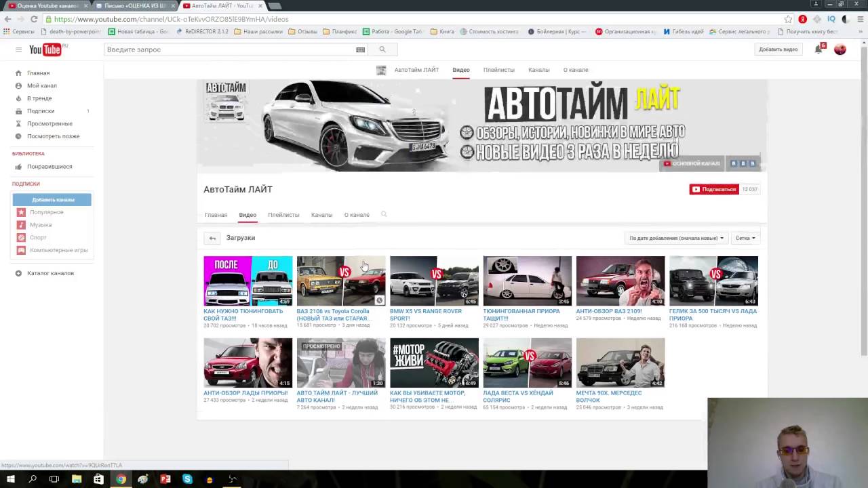Open the Windows Store taskbar icon

[98, 479]
